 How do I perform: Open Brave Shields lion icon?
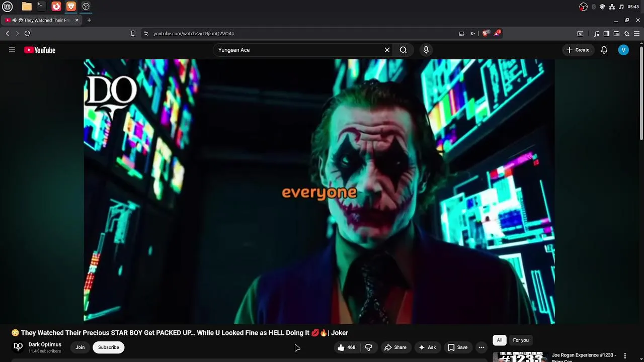(x=485, y=33)
